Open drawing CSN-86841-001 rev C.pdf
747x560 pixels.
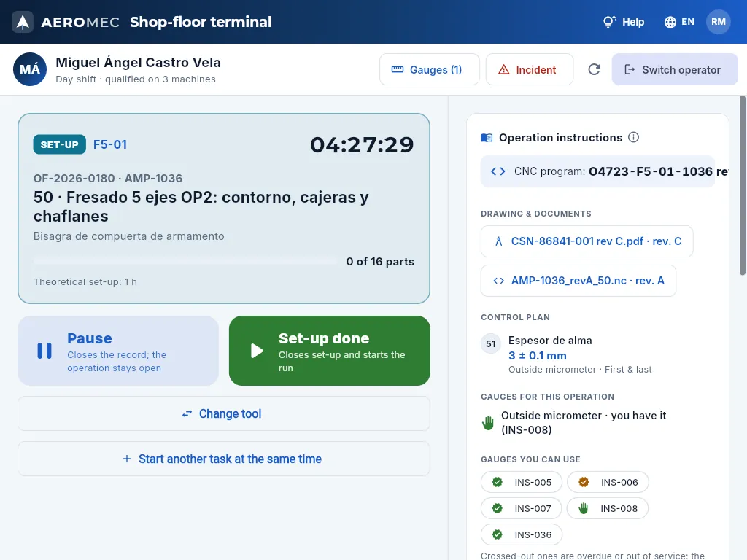coord(587,241)
